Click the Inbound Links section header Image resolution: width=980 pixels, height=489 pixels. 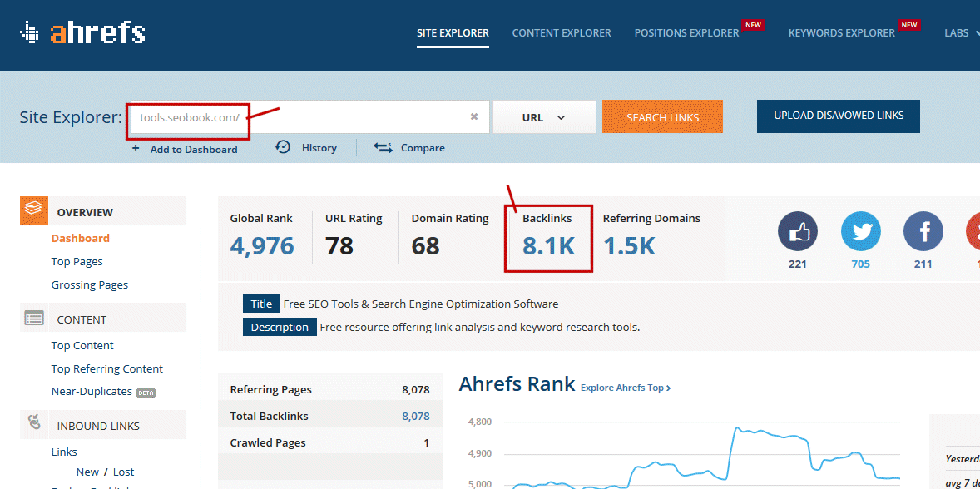pyautogui.click(x=103, y=426)
